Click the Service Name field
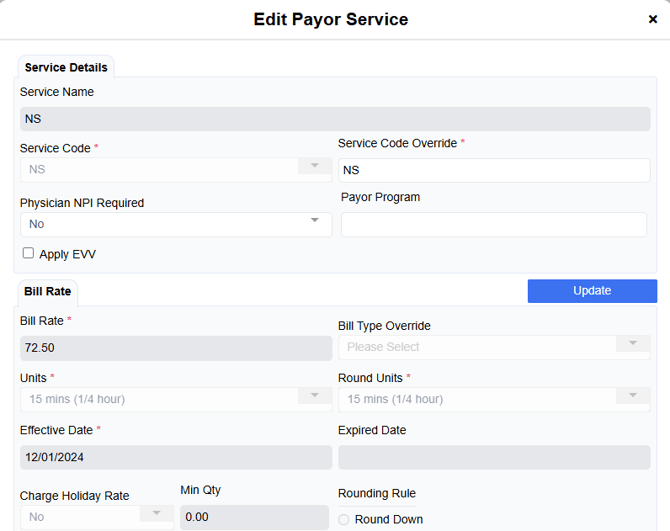Viewport: 670px width, 531px height. pyautogui.click(x=335, y=118)
